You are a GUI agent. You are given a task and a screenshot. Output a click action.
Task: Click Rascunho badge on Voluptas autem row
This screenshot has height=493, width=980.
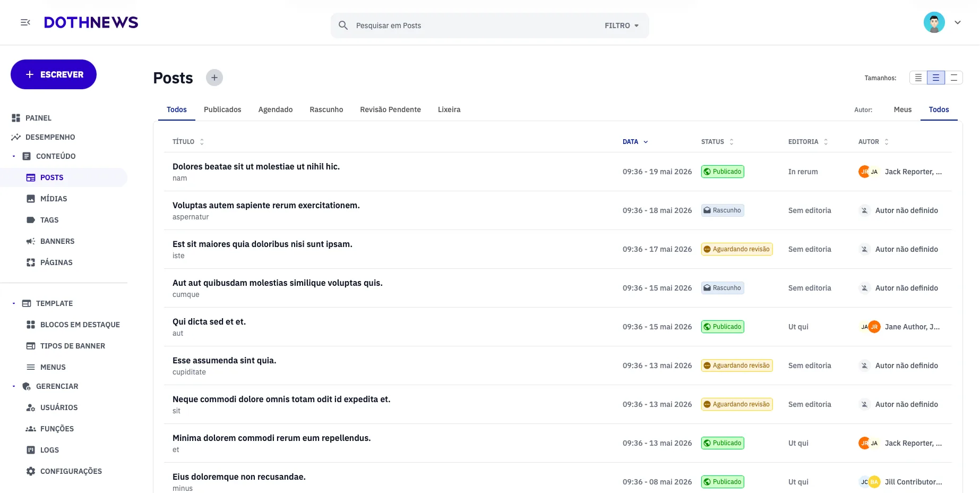(x=723, y=210)
